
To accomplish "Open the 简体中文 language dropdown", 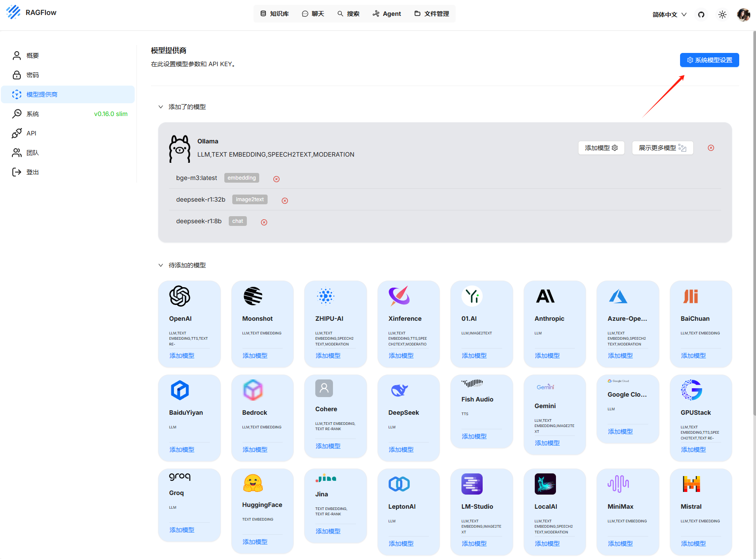I will [x=669, y=15].
